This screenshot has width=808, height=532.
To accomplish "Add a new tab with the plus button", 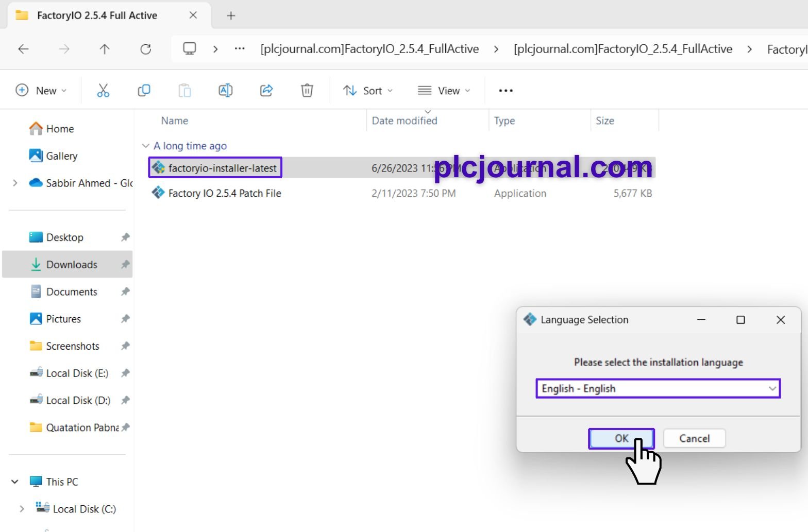I will point(231,15).
